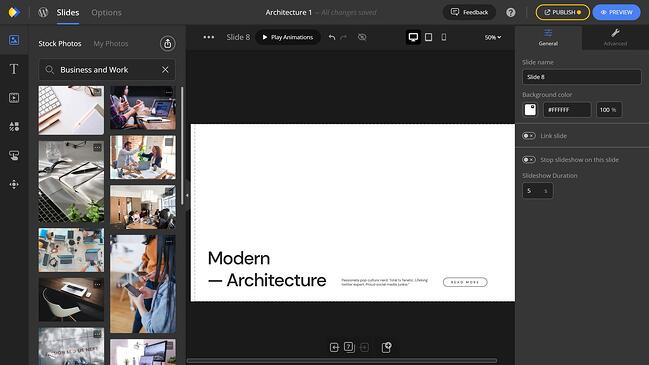The height and width of the screenshot is (365, 649).
Task: Enable the Link slide toggle
Action: [x=529, y=136]
